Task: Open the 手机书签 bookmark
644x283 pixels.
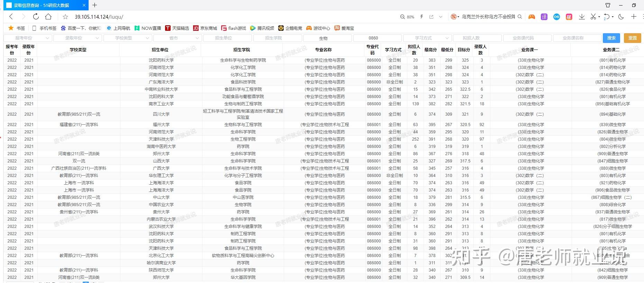Action: coord(44,28)
